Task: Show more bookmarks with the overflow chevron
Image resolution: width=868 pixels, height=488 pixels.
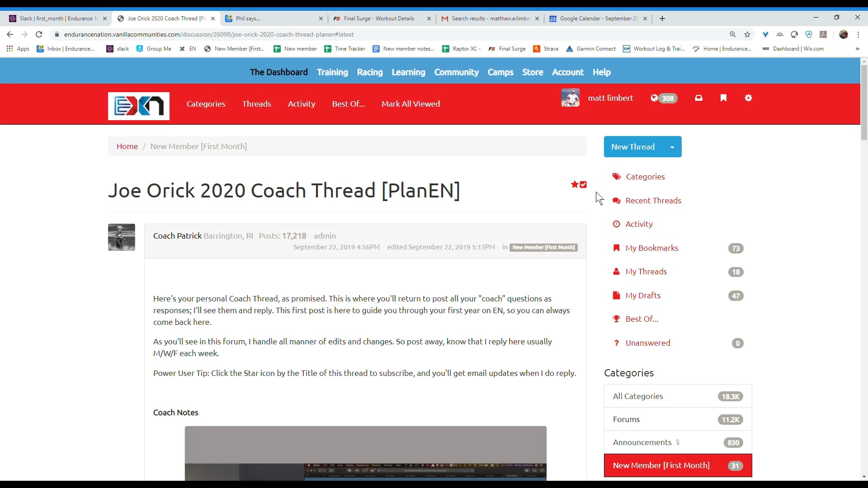Action: 857,49
